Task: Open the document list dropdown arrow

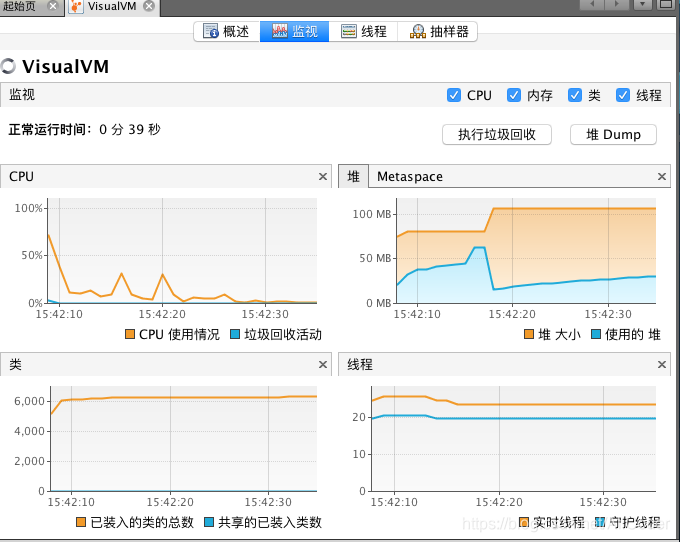Action: (x=643, y=4)
